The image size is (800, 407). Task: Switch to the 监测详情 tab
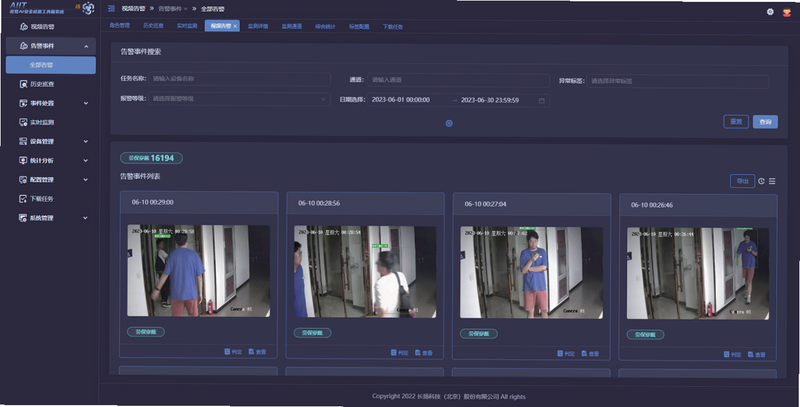click(x=258, y=26)
